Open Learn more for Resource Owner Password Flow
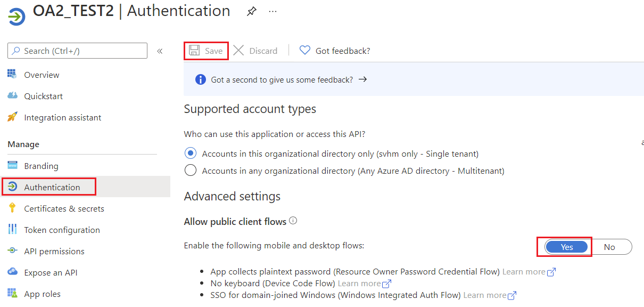Image resolution: width=644 pixels, height=307 pixels. point(529,272)
